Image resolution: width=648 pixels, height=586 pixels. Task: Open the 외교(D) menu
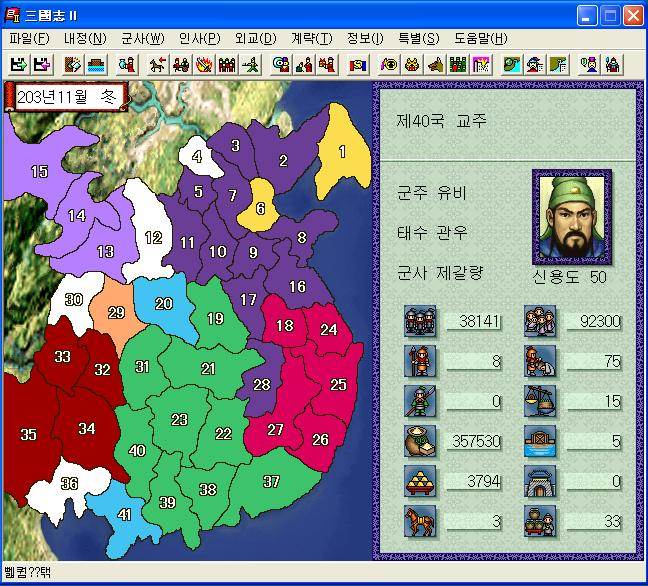255,38
